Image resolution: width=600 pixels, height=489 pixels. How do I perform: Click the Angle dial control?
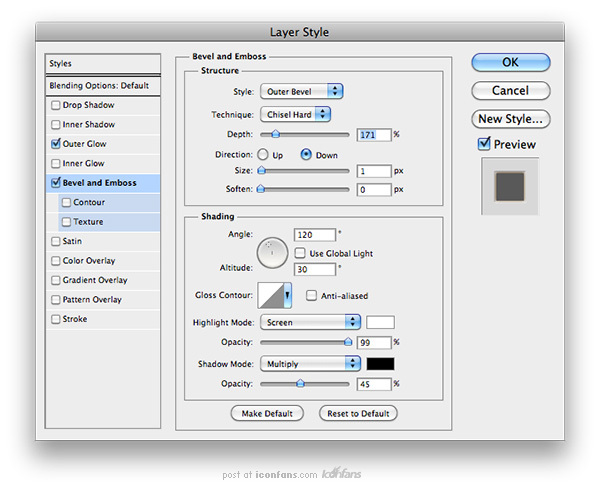point(272,252)
